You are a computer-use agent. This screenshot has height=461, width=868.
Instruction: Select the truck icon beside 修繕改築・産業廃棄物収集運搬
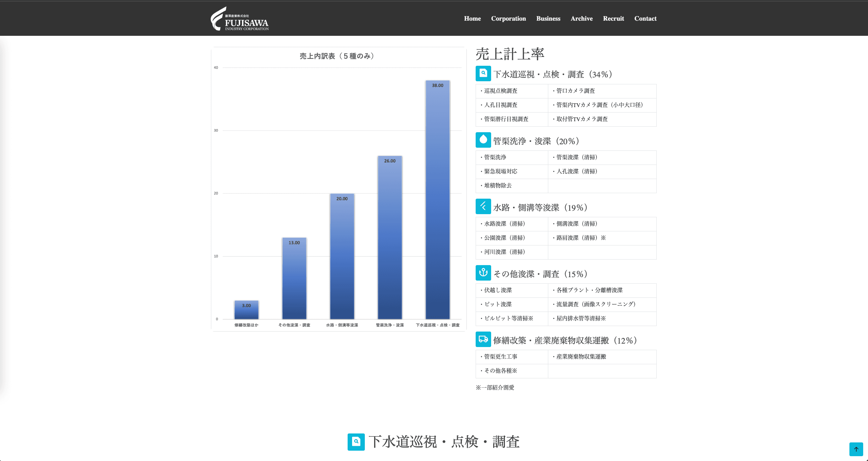[483, 339]
